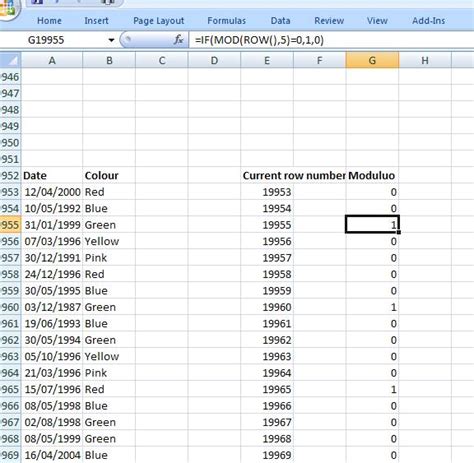Select column E header
Image resolution: width=474 pixels, height=463 pixels.
267,60
